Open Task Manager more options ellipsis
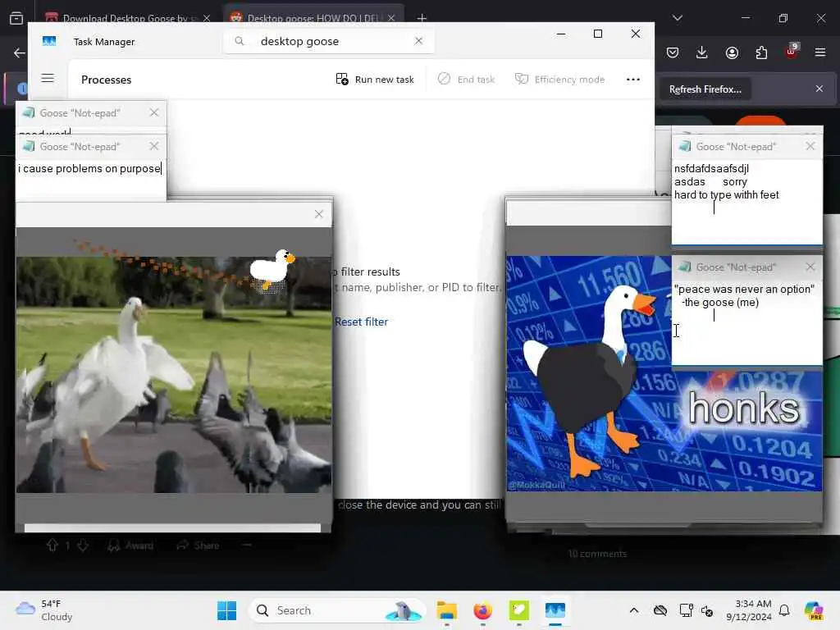840x630 pixels. 633,80
